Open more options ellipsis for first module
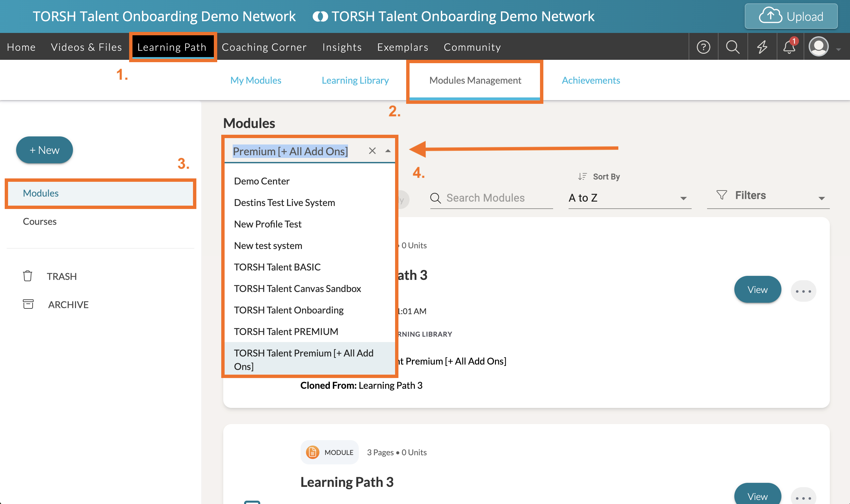This screenshot has height=504, width=850. 803,291
